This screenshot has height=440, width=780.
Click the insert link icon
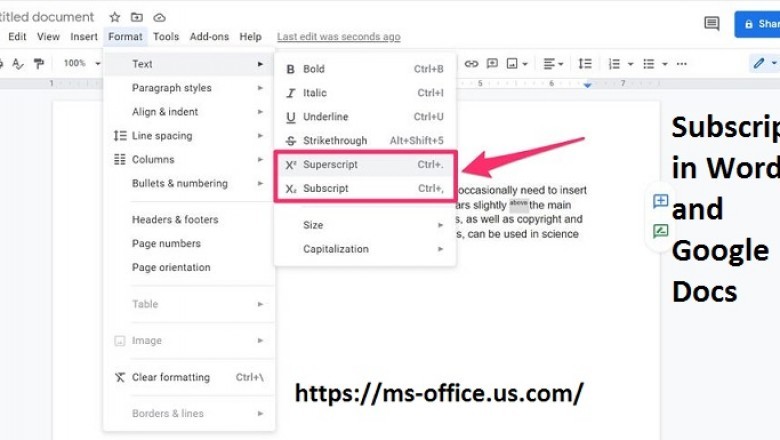point(471,64)
